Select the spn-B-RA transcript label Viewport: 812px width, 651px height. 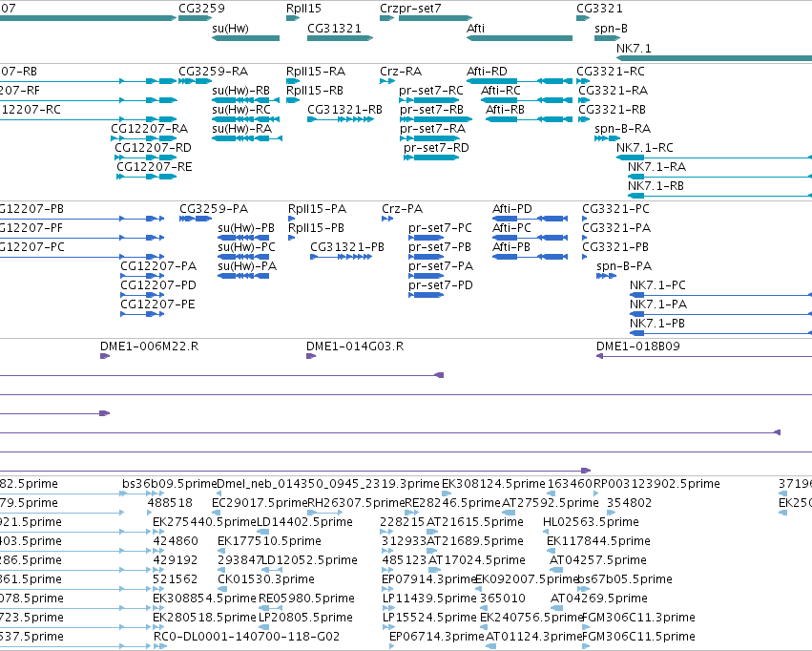click(x=622, y=129)
